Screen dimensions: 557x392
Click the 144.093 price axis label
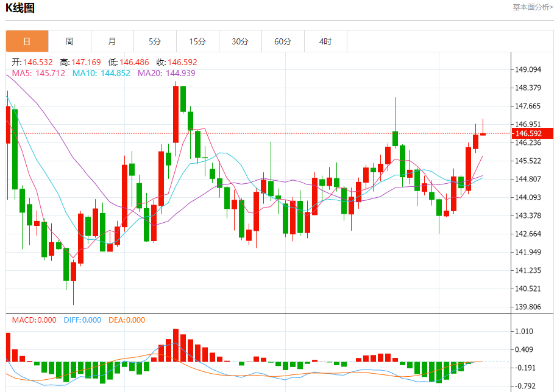[528, 197]
